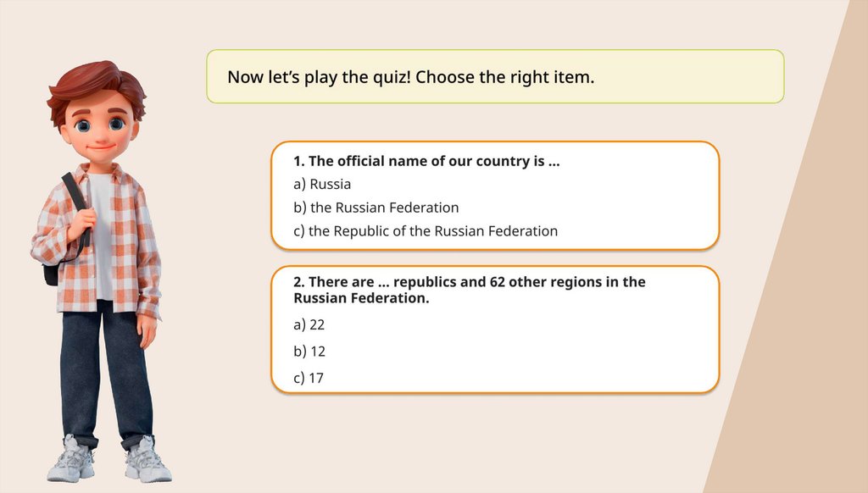Pick "c) the Republic of the Russian Federation"
The image size is (868, 493).
tap(426, 230)
